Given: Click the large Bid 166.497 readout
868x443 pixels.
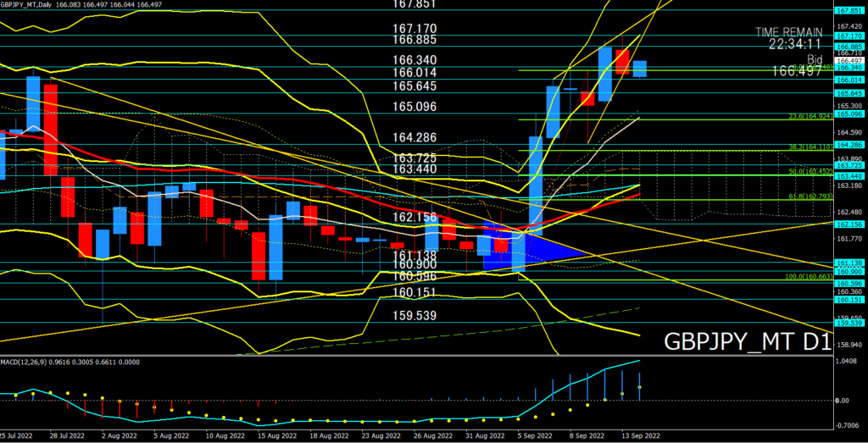Looking at the screenshot, I should [798, 66].
